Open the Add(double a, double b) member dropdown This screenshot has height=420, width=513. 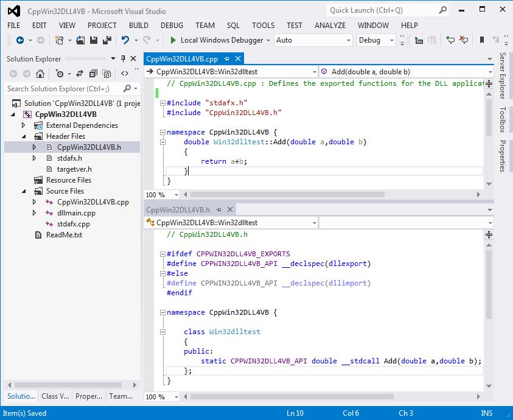407,72
